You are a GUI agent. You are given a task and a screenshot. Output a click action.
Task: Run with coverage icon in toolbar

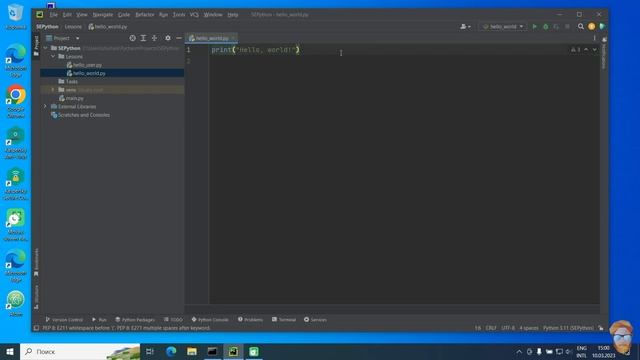click(x=556, y=27)
